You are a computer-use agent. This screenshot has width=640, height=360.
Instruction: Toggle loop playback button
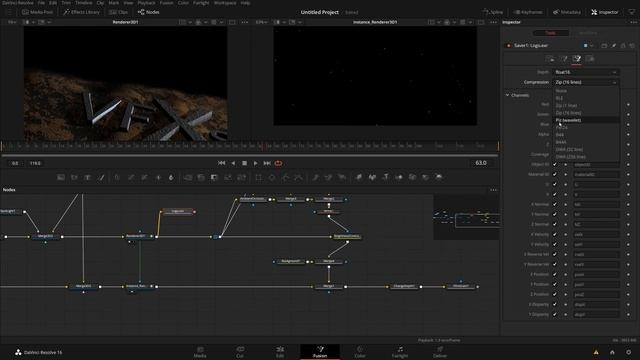click(x=278, y=163)
